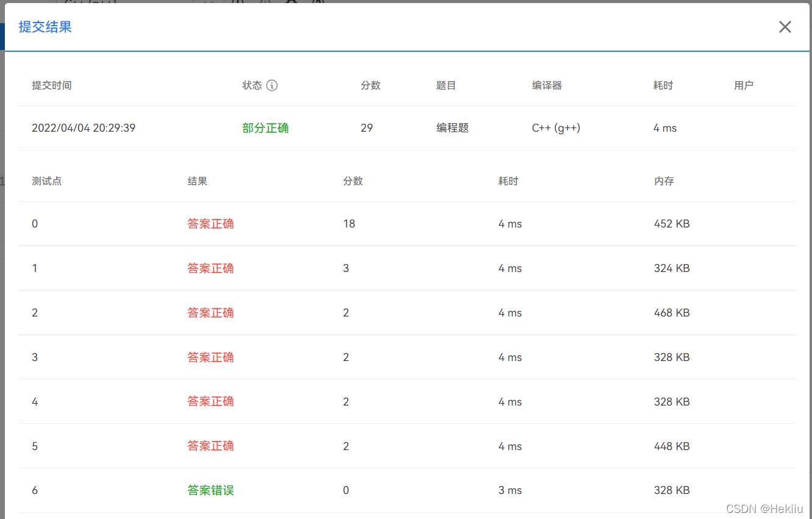Click the 答案错误 result for test point 6
This screenshot has height=519, width=812.
point(211,490)
